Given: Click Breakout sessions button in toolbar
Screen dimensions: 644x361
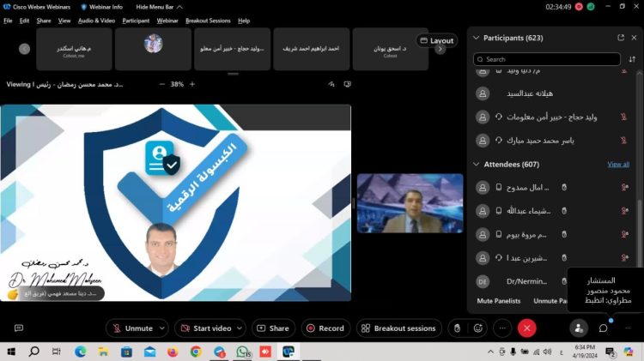Looking at the screenshot, I should [x=398, y=328].
